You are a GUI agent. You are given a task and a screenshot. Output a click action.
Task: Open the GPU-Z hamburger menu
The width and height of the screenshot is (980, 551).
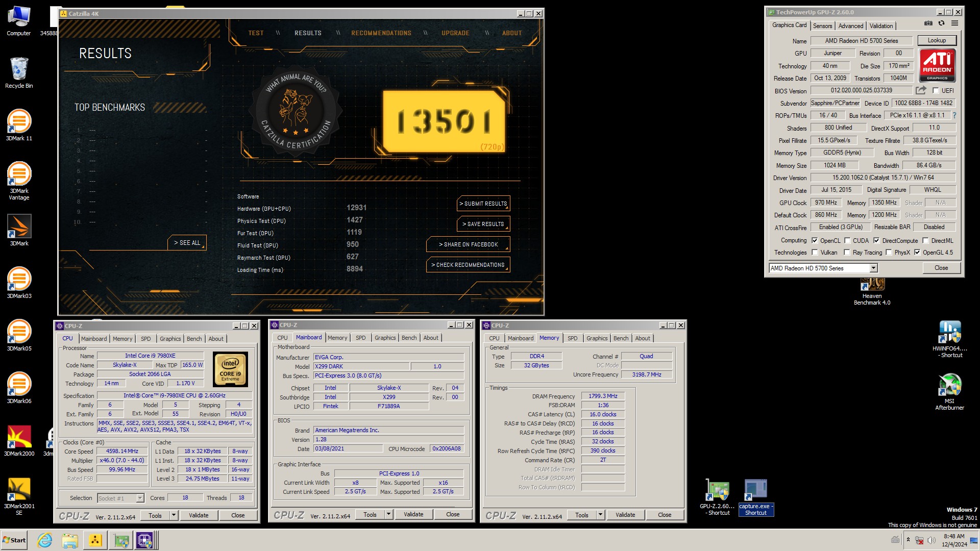[x=954, y=23]
